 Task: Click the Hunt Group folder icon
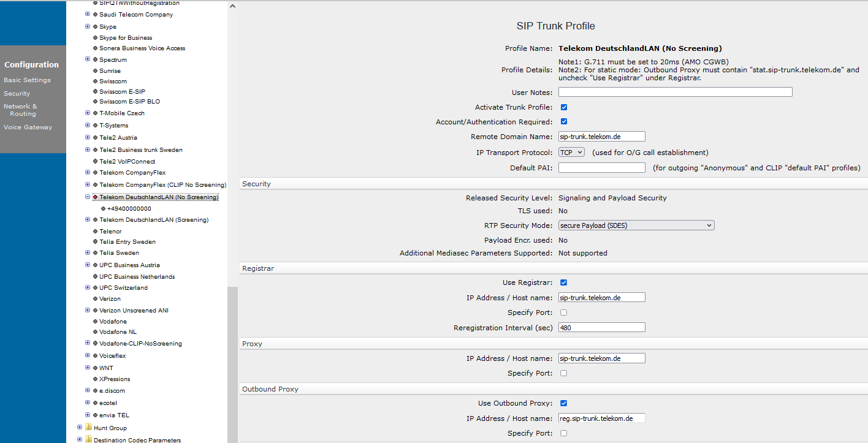(88, 427)
